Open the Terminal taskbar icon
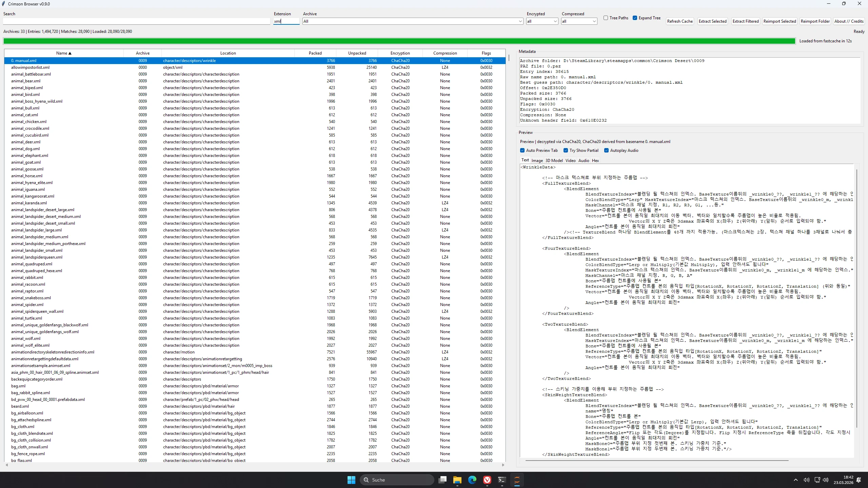Image resolution: width=868 pixels, height=488 pixels. tap(502, 480)
